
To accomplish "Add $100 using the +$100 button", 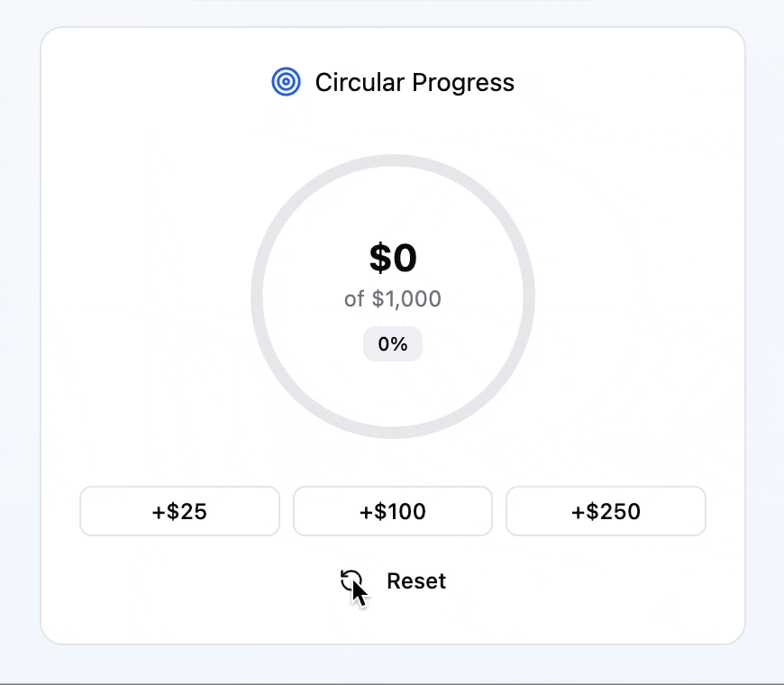I will tap(393, 511).
